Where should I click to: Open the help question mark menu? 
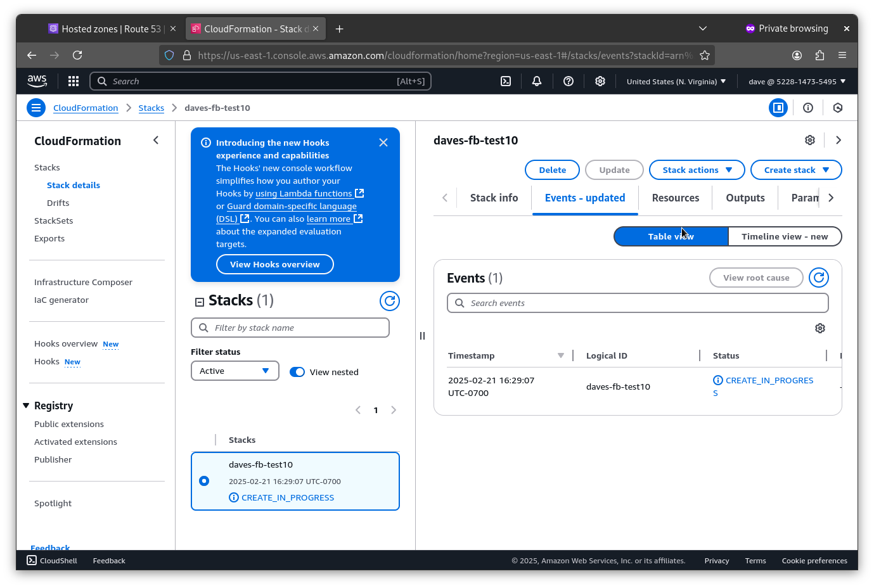coord(569,81)
